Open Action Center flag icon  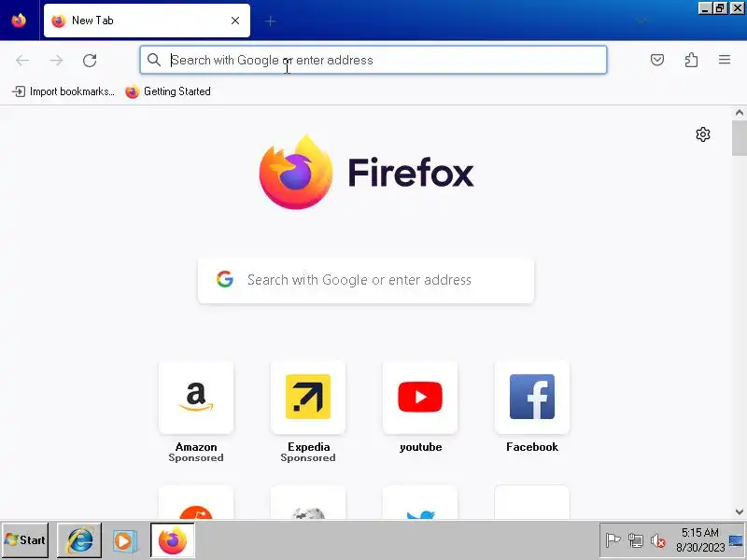(613, 540)
